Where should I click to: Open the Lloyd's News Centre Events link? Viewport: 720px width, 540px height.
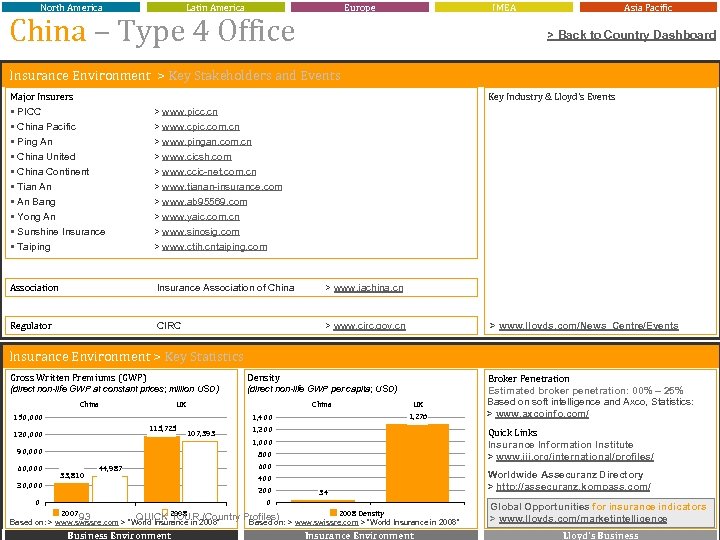(588, 326)
